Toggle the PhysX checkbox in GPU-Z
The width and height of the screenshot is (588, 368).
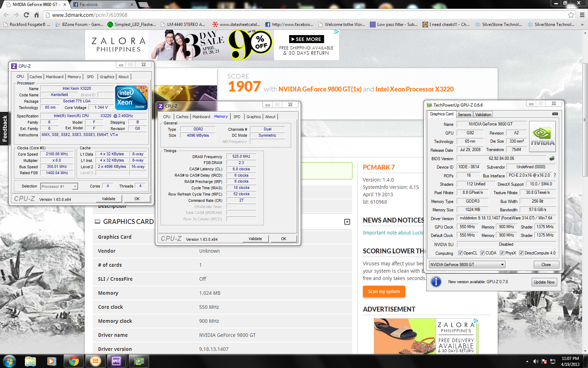(x=502, y=253)
